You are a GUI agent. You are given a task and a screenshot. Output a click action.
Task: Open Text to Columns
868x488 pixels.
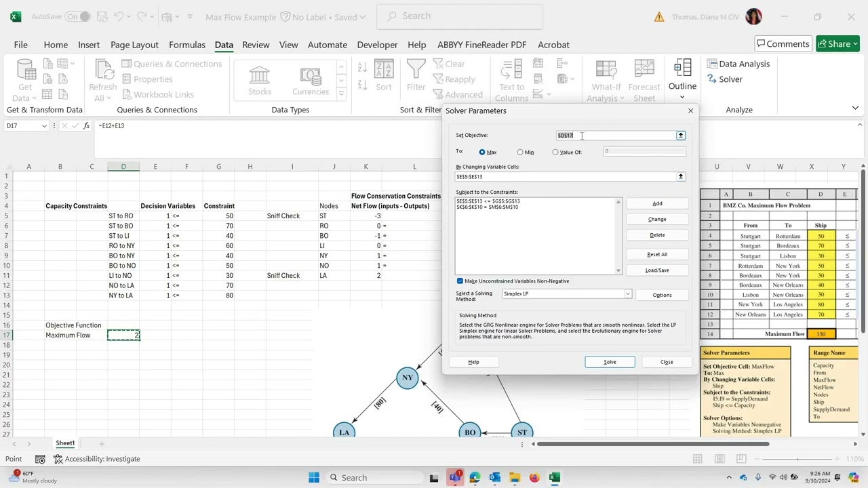pos(511,80)
